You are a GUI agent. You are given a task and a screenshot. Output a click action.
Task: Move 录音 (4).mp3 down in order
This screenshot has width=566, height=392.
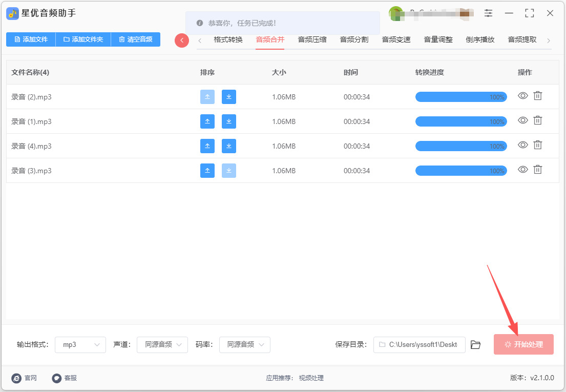tap(229, 146)
